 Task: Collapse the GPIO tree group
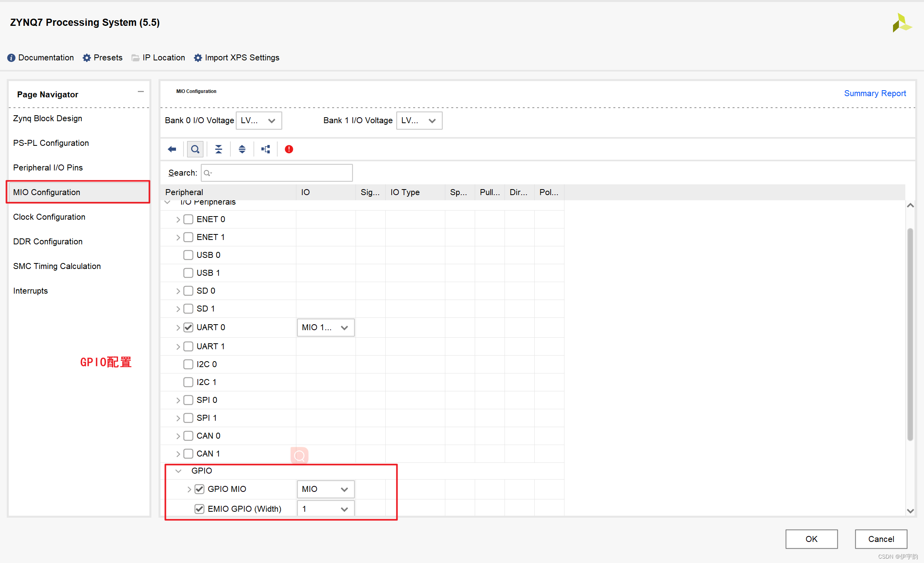click(x=178, y=471)
